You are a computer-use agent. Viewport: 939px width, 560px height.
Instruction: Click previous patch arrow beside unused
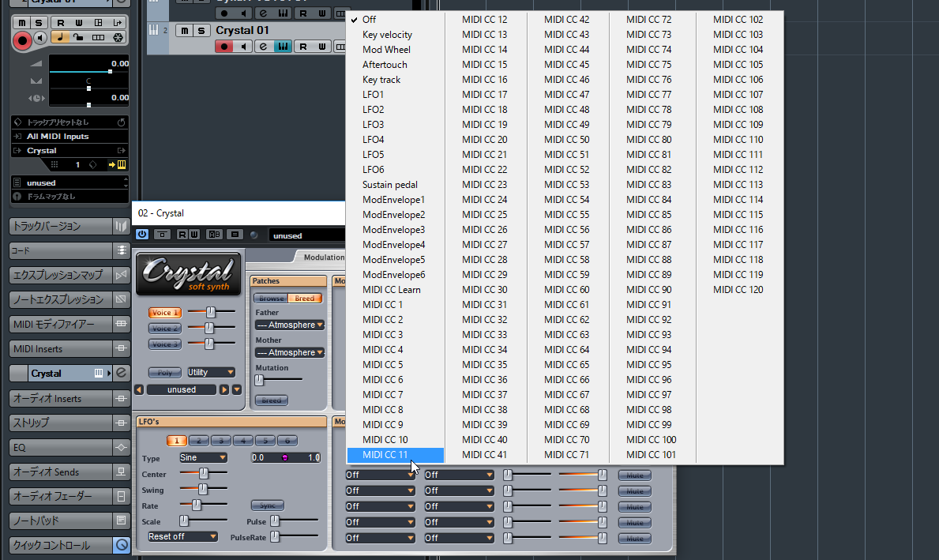coord(139,389)
